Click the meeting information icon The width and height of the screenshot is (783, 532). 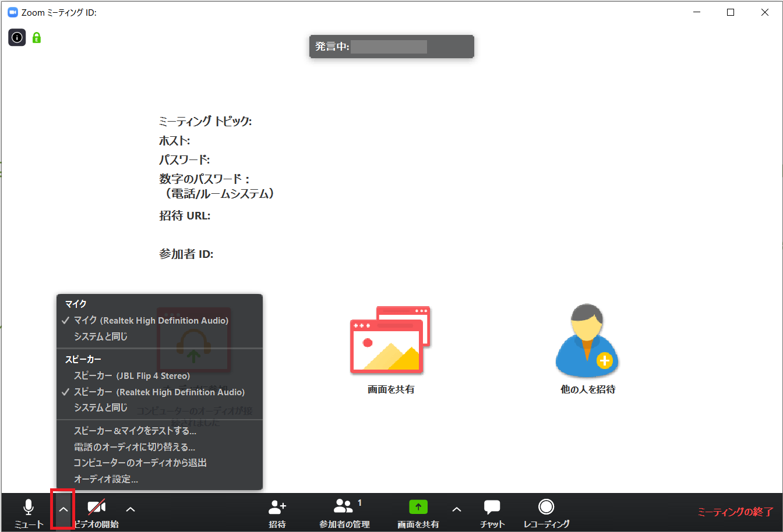coord(16,37)
